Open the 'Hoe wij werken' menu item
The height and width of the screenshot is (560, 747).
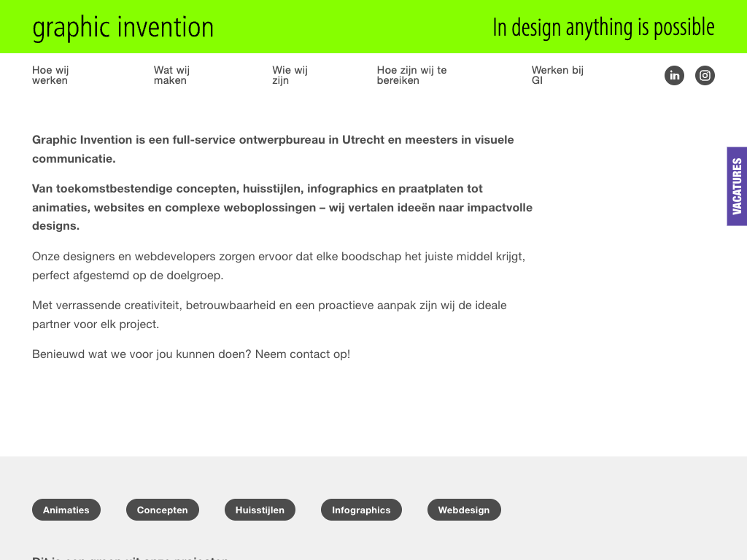pyautogui.click(x=50, y=75)
